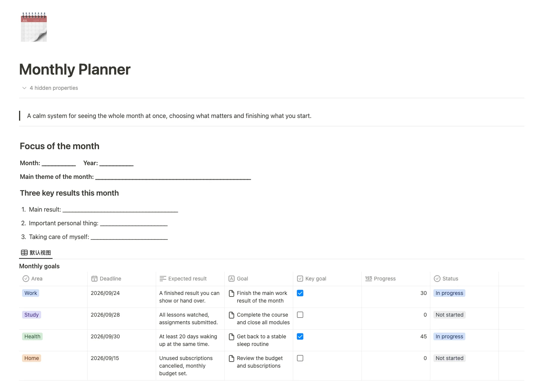Select deadline 2026/09/30 cell

(x=121, y=340)
